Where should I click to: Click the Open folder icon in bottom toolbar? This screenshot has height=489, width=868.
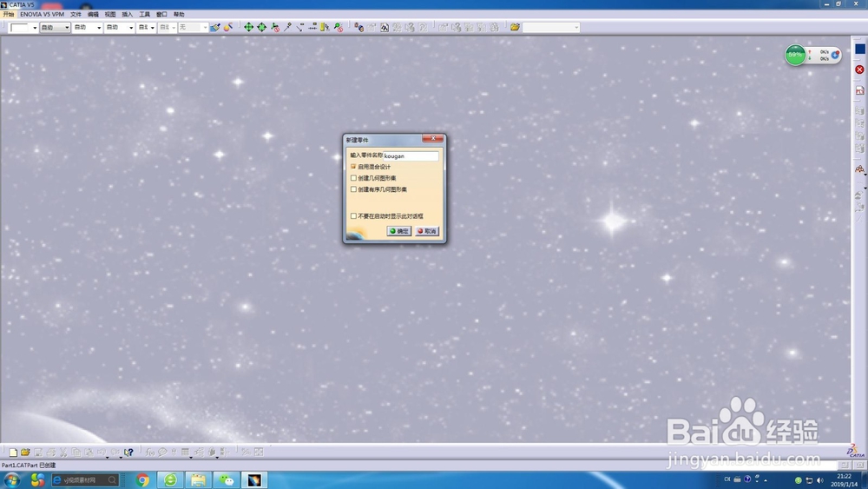pos(25,453)
